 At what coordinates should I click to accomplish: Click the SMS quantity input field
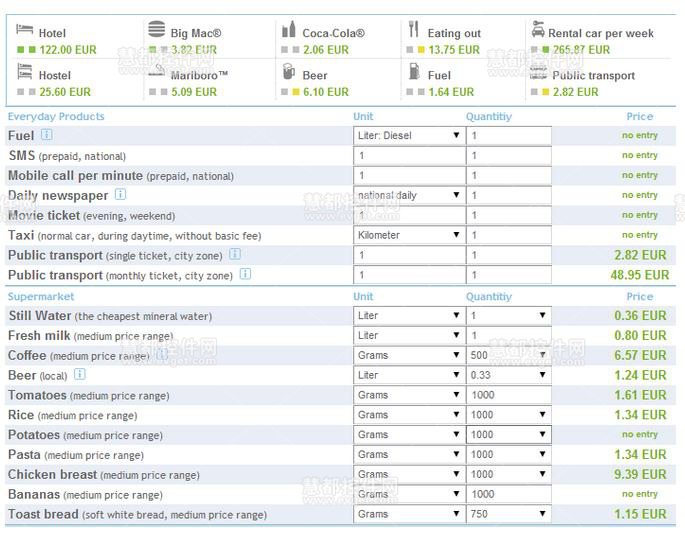[508, 155]
